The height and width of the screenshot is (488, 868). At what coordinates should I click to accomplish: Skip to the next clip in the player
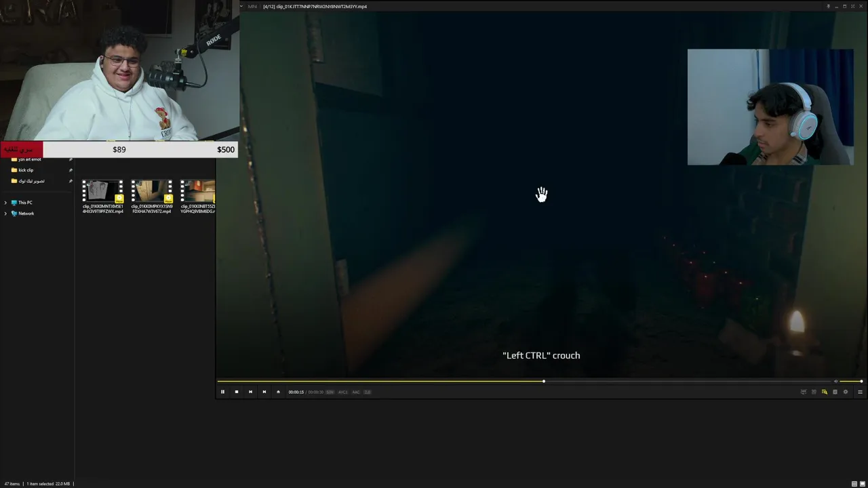(264, 392)
